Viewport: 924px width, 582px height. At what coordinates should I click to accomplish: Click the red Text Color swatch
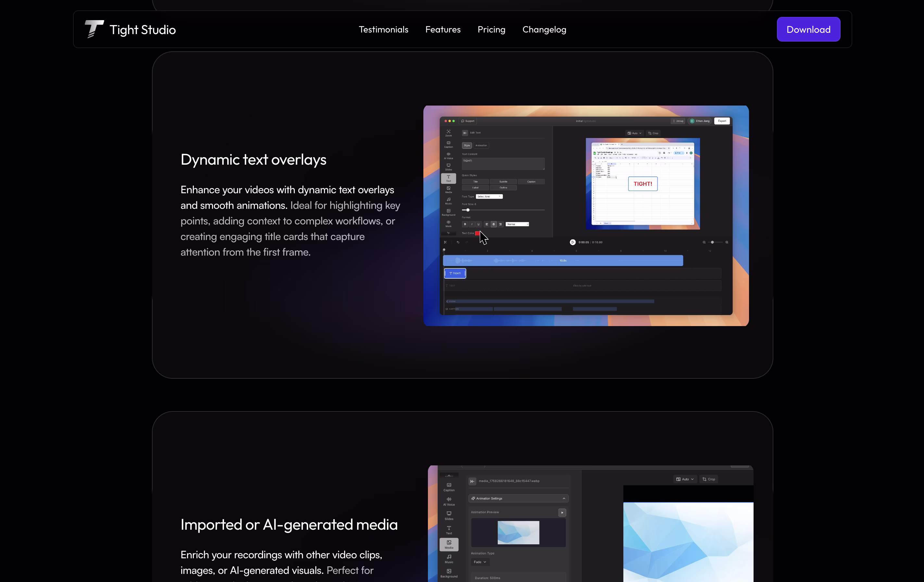pyautogui.click(x=477, y=234)
